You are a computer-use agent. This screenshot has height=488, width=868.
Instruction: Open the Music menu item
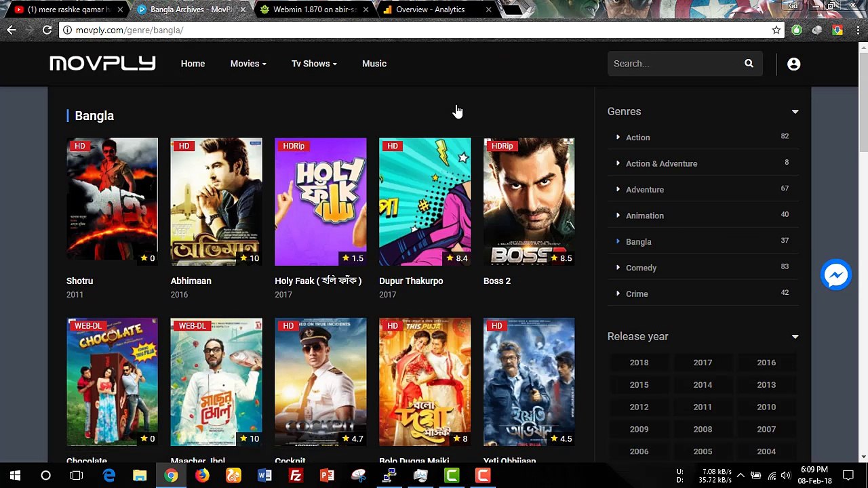pyautogui.click(x=374, y=64)
